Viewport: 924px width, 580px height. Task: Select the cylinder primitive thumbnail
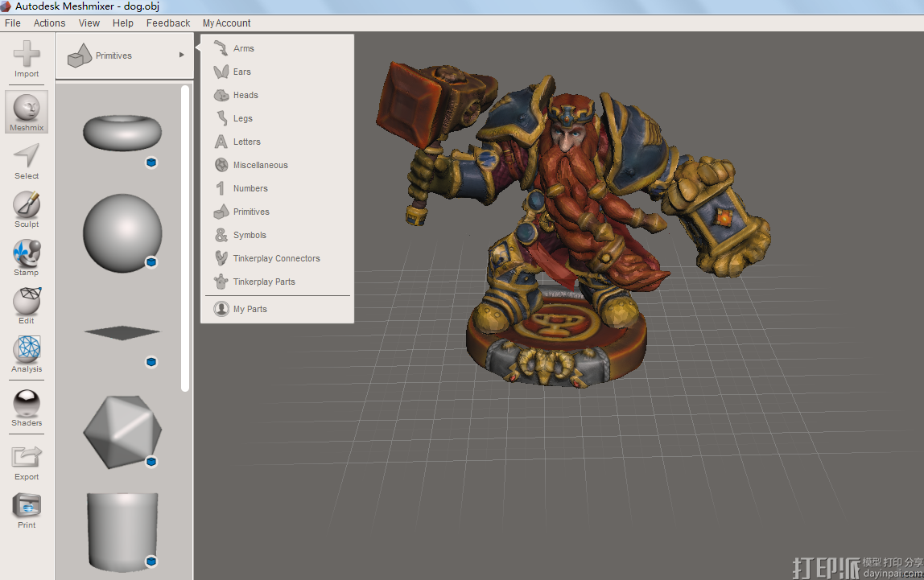(x=122, y=533)
